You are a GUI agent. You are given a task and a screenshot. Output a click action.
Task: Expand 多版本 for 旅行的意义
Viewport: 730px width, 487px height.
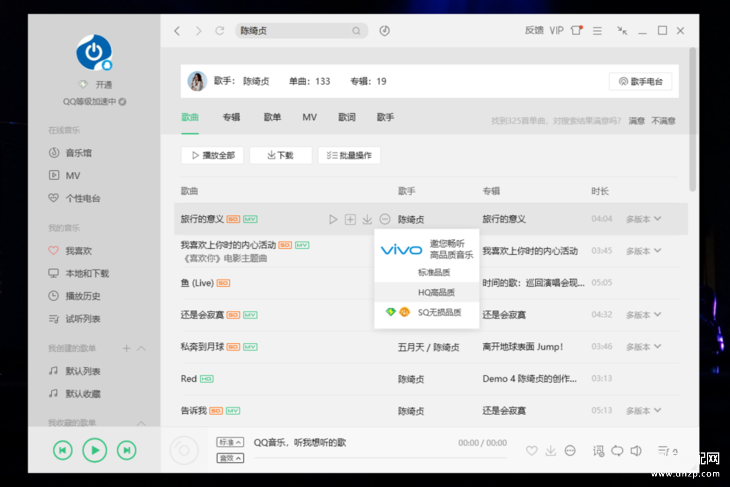point(643,219)
